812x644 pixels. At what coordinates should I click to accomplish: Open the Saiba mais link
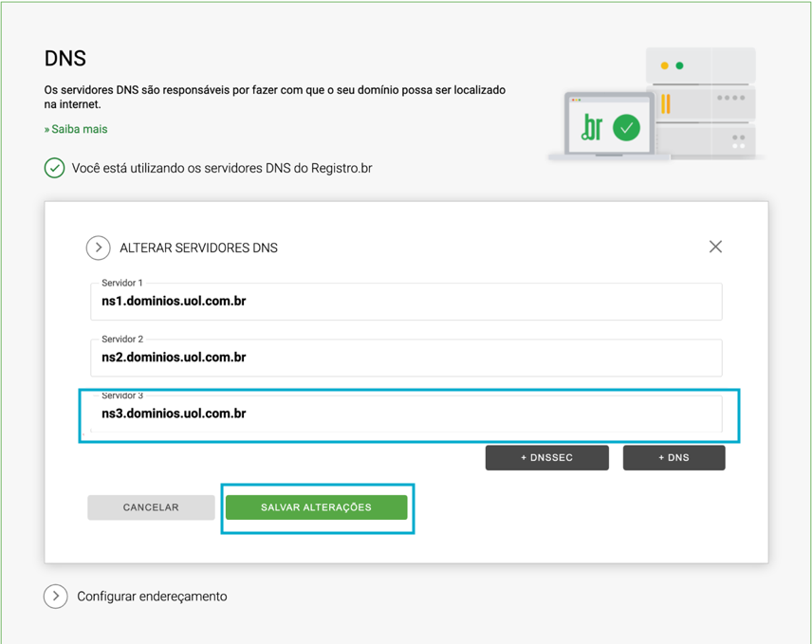click(x=76, y=129)
